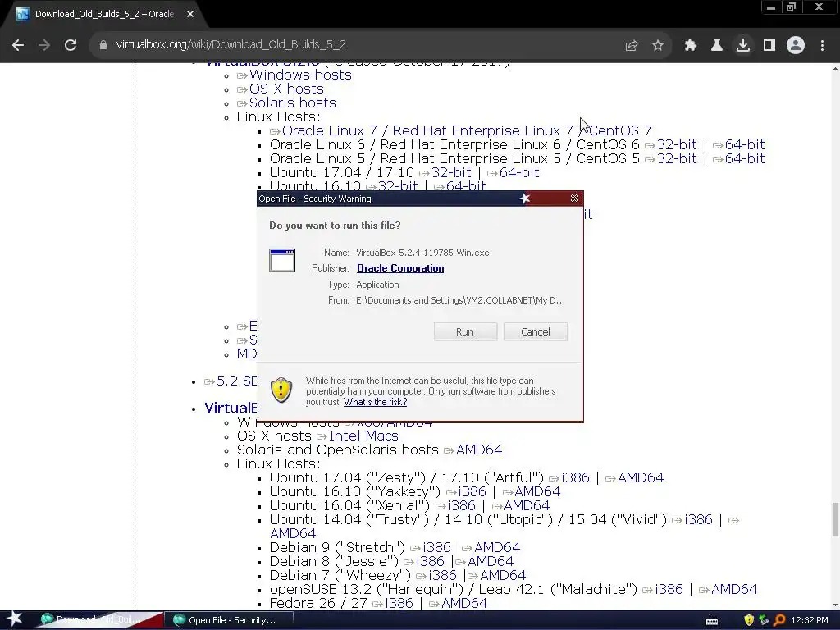Click the lock icon in the address bar
The width and height of the screenshot is (840, 630).
[x=103, y=45]
